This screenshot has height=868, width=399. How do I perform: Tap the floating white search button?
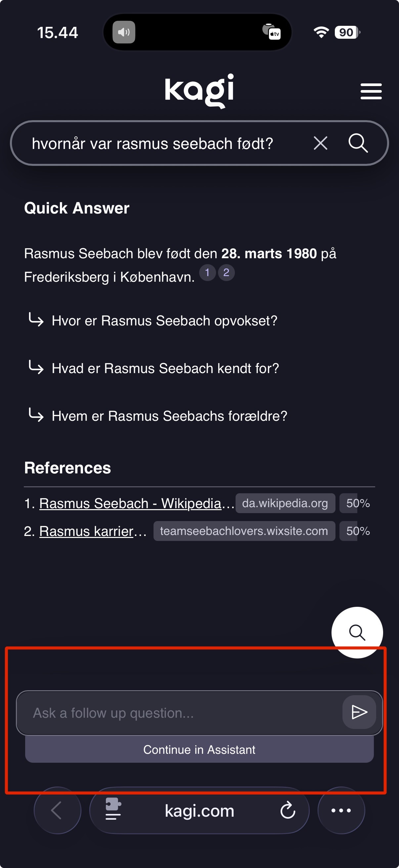pos(357,632)
